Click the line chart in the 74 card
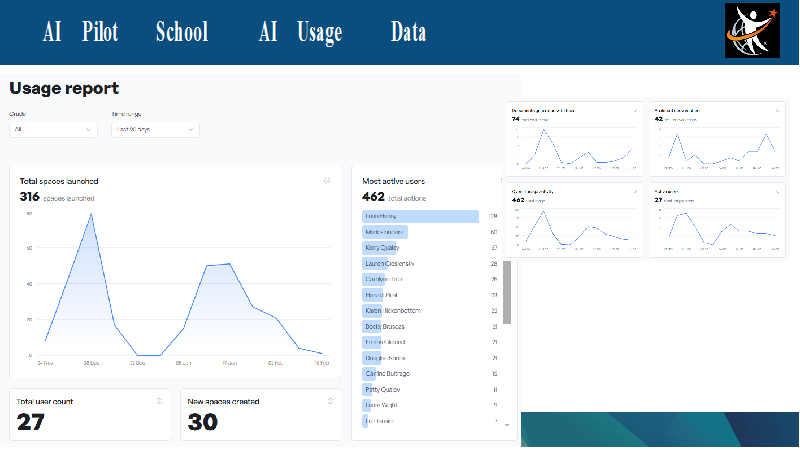Screen dimensions: 800x450 point(577,146)
